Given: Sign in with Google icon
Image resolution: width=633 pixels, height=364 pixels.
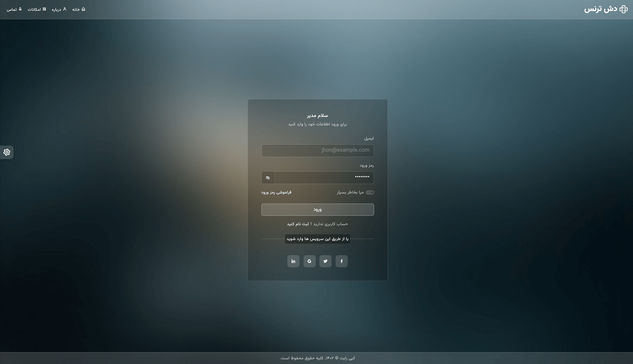Looking at the screenshot, I should tap(309, 261).
